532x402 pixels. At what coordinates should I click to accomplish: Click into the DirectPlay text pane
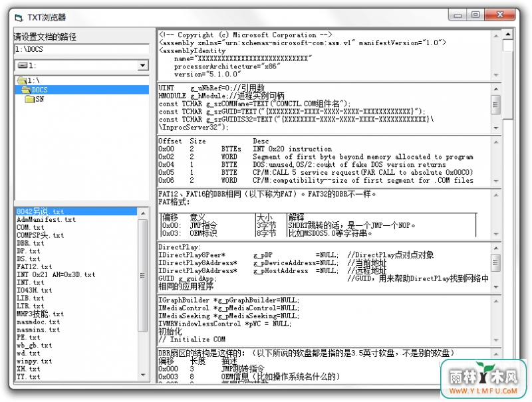pyautogui.click(x=325, y=267)
